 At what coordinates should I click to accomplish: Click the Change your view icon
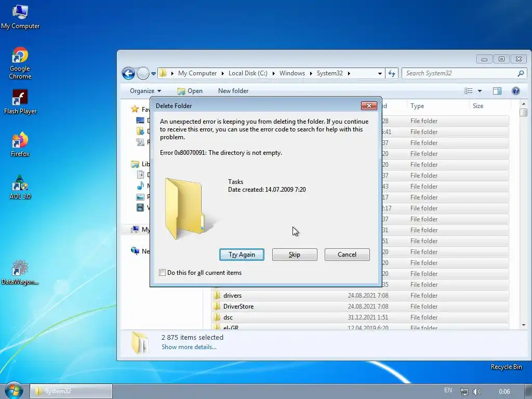coord(469,91)
